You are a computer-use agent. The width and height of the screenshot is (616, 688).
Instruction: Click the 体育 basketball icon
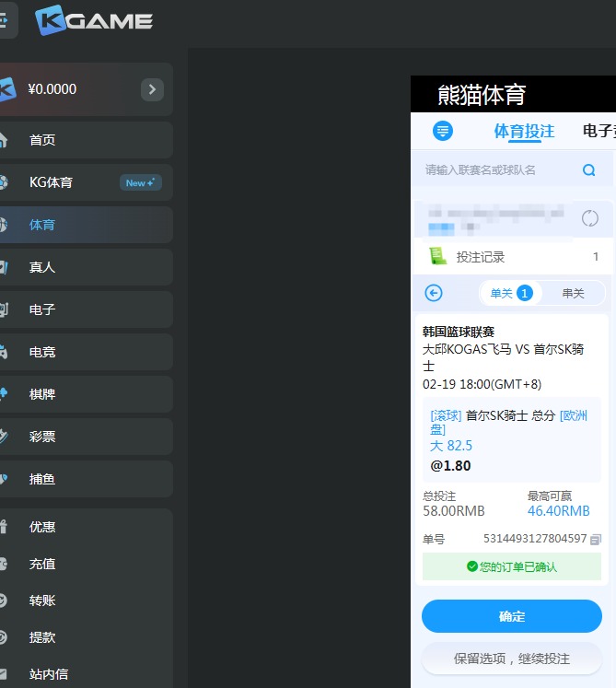click(3, 225)
